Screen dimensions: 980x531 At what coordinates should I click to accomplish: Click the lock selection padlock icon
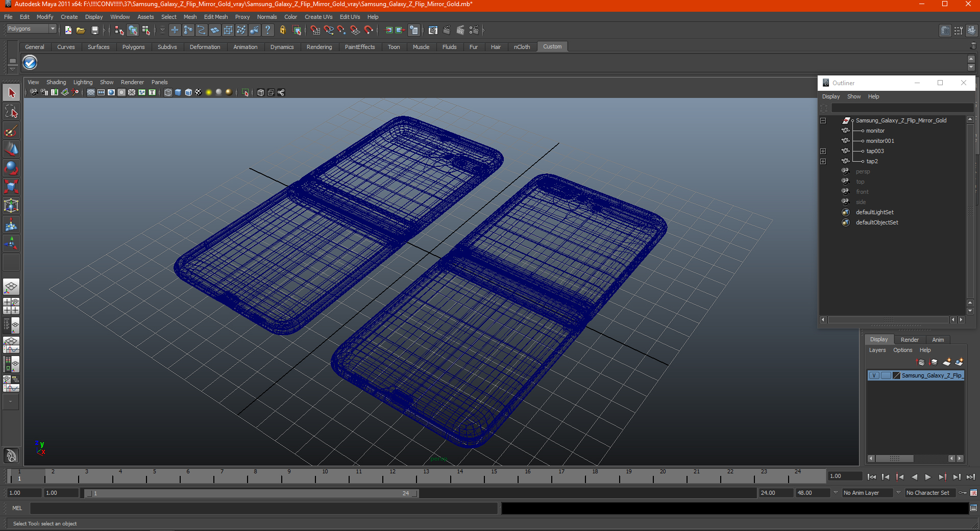pyautogui.click(x=282, y=31)
